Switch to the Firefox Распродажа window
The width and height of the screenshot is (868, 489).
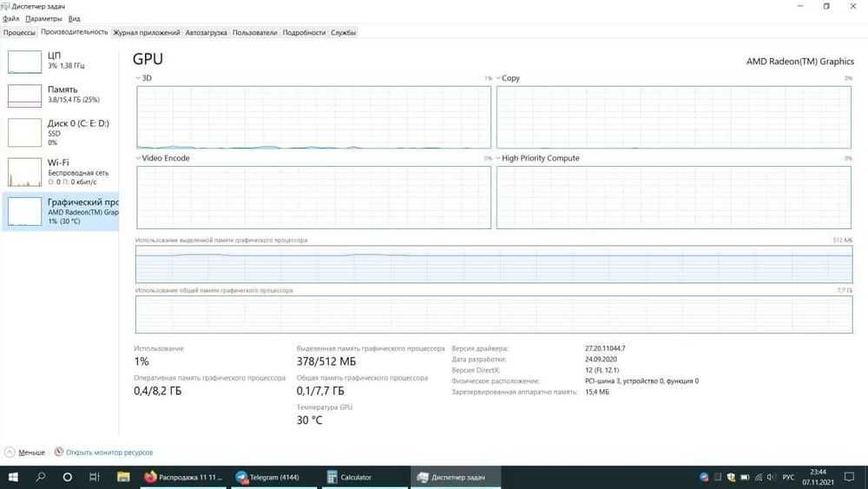coord(184,477)
